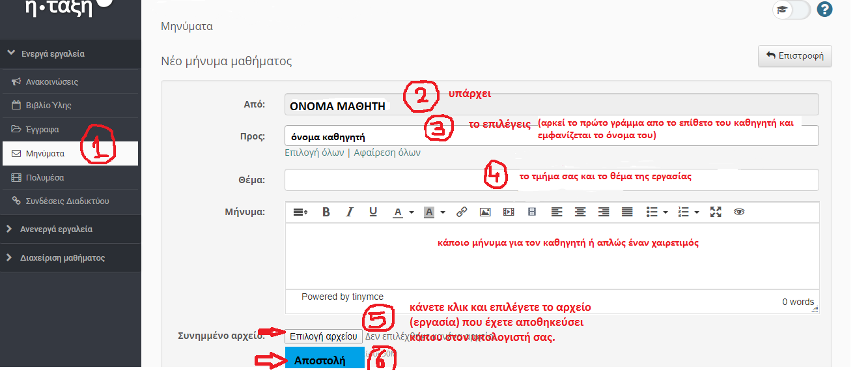868x378 pixels.
Task: Click the Επιστροφή button
Action: tap(794, 56)
